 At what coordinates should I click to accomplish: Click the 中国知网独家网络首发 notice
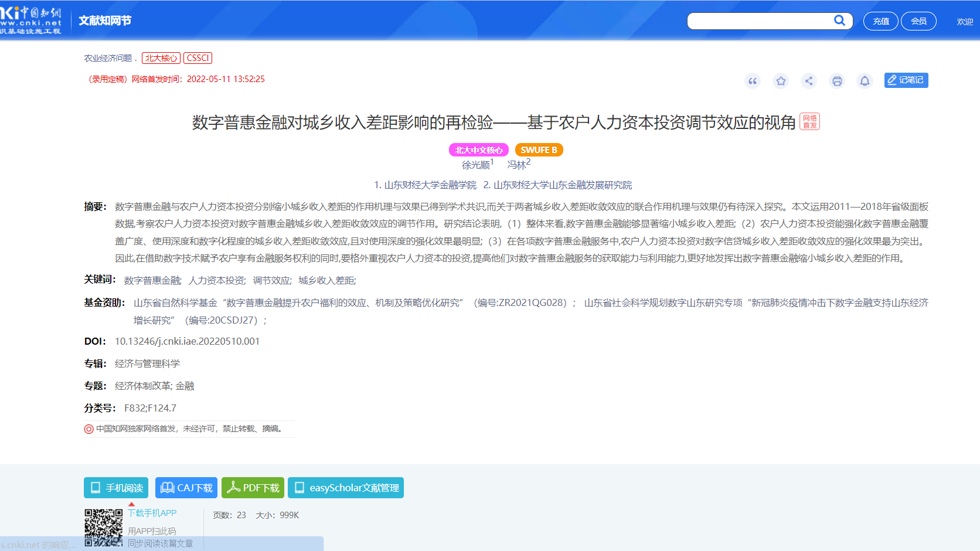coord(185,429)
